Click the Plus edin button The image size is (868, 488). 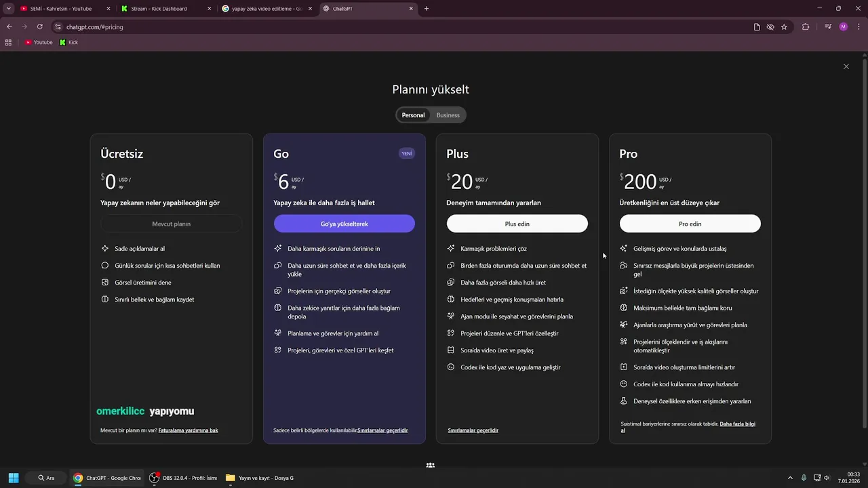(x=517, y=224)
